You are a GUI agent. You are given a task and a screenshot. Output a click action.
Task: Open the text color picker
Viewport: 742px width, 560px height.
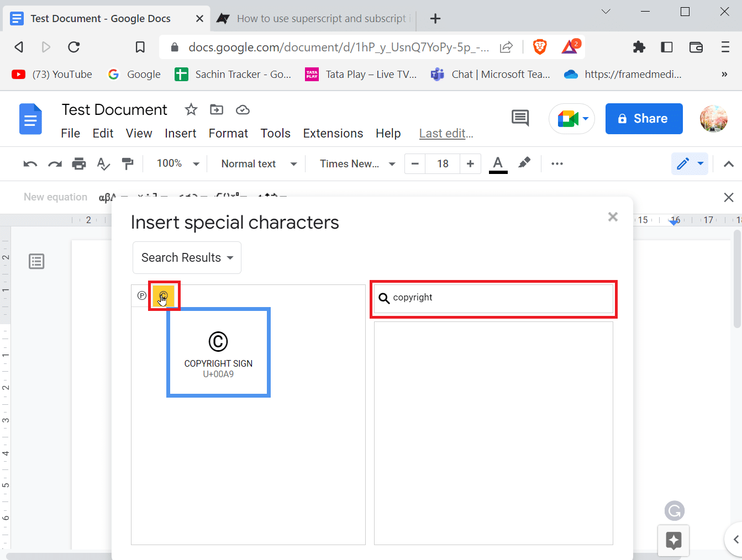pyautogui.click(x=498, y=164)
